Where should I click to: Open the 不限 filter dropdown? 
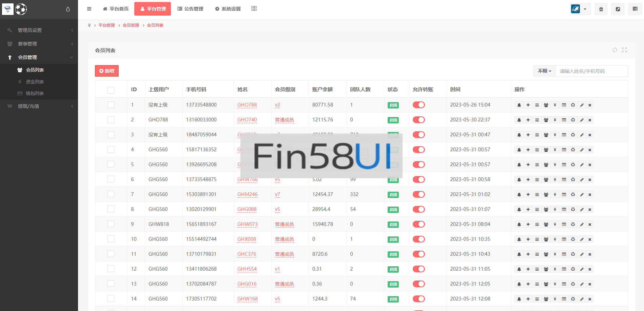point(544,71)
